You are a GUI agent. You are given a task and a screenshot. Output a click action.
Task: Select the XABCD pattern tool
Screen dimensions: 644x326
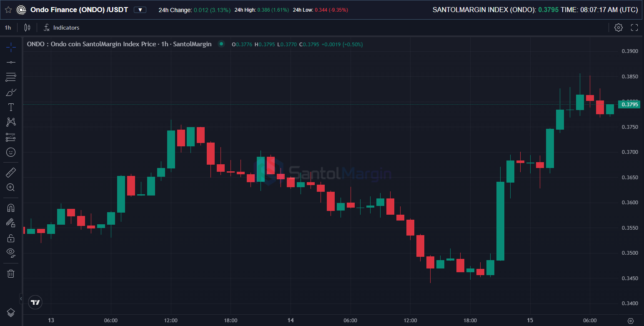(11, 122)
